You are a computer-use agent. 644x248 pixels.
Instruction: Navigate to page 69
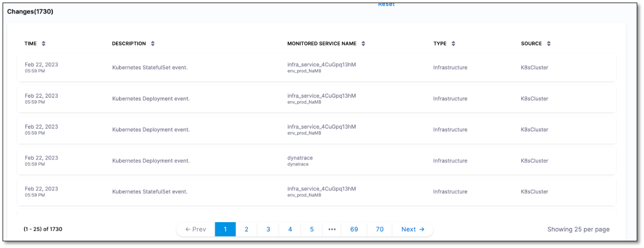coord(354,229)
